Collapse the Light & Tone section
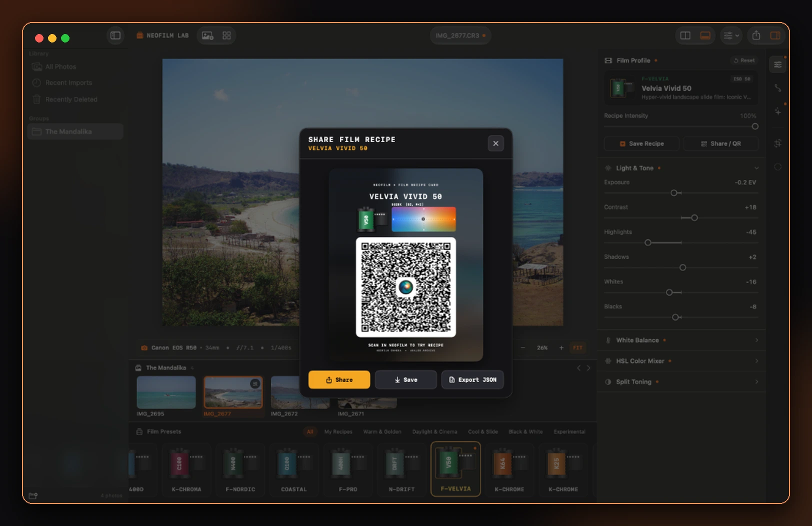 pyautogui.click(x=756, y=168)
